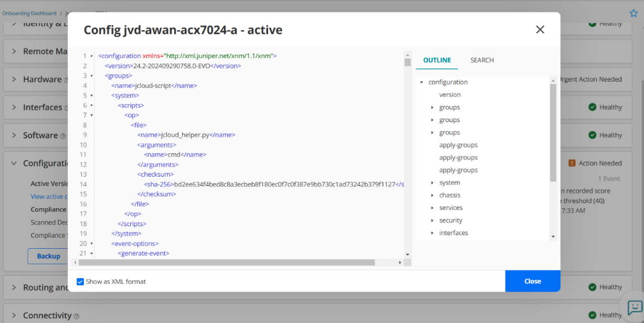Collapse the configuration node in outline
This screenshot has width=644, height=323.
(421, 82)
